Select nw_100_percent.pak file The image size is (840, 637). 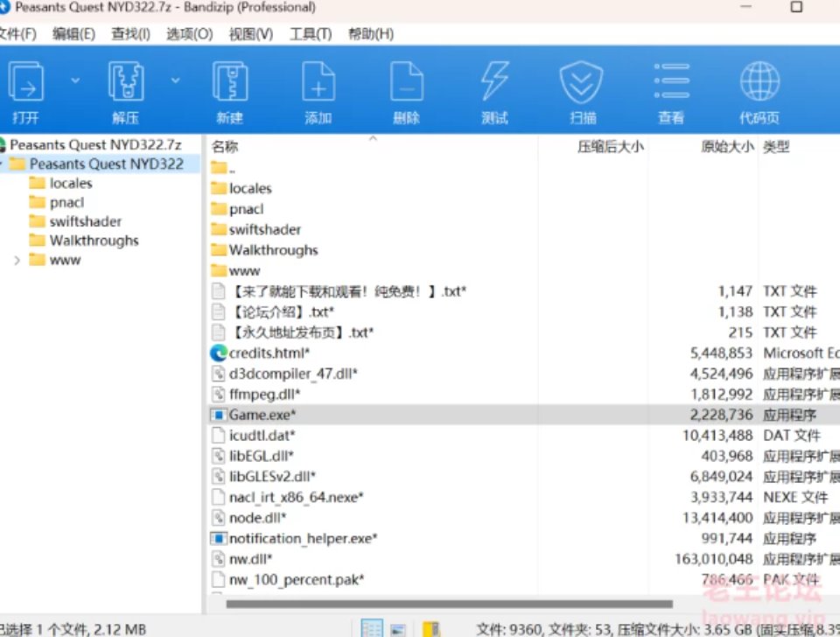[297, 579]
